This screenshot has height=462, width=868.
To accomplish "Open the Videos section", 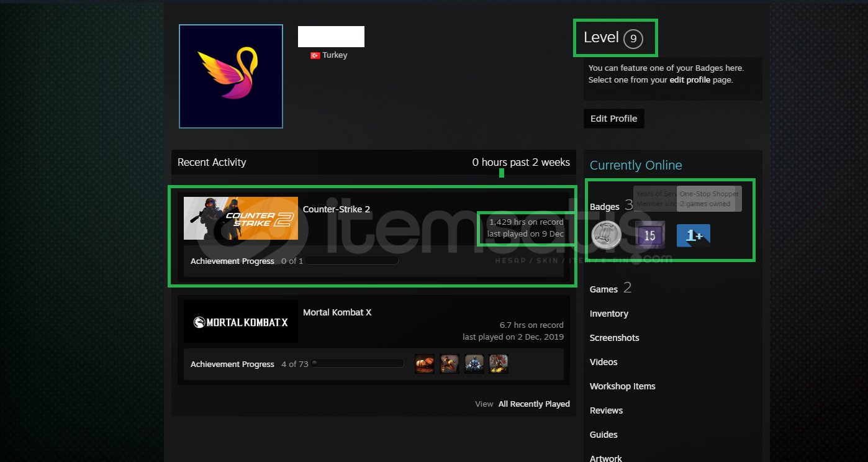I will click(x=604, y=362).
